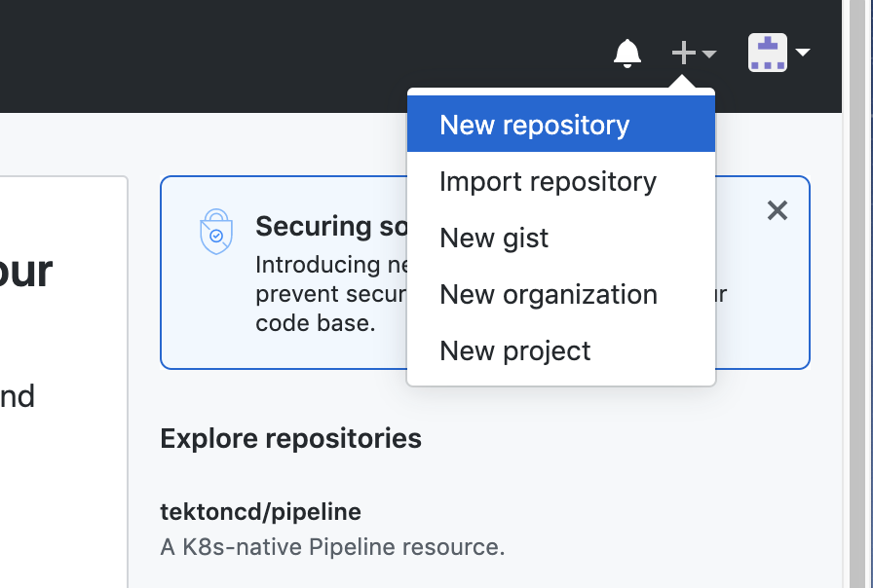Click the white left panel card
Viewport: 873px width, 588px height.
click(x=63, y=382)
